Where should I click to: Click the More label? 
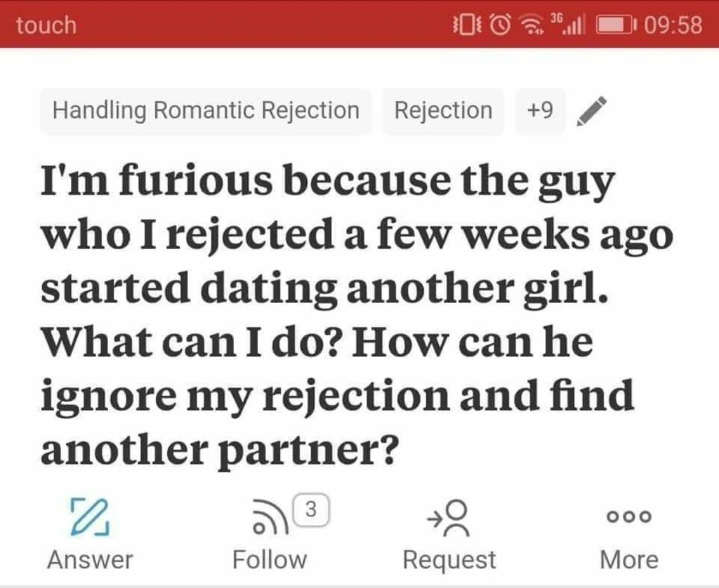629,560
